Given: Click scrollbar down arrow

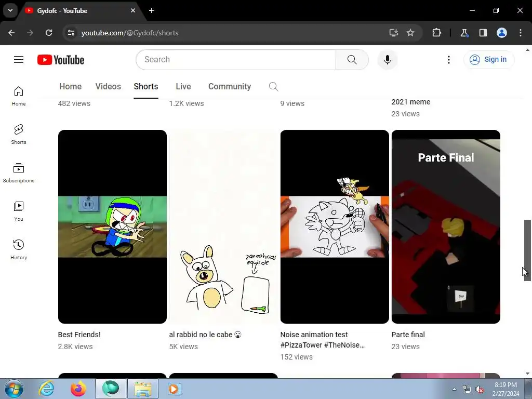Looking at the screenshot, I should pyautogui.click(x=527, y=374).
